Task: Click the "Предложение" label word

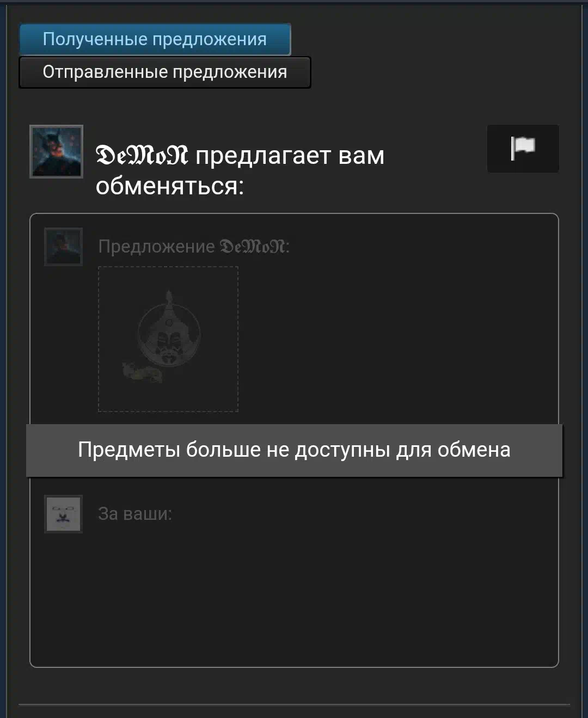Action: [x=156, y=247]
